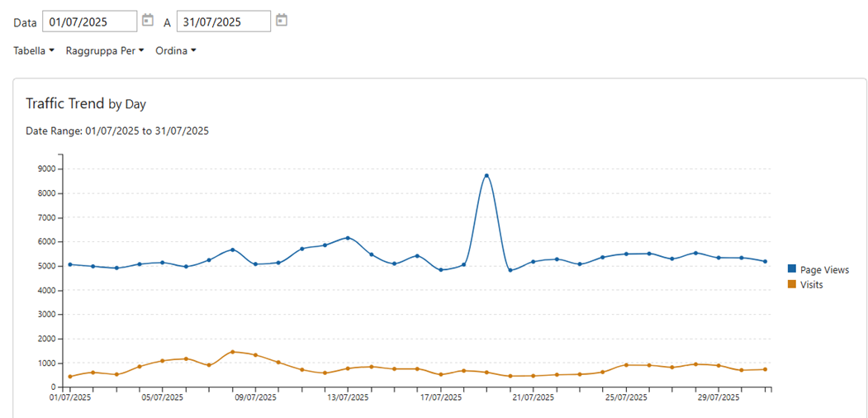
Task: Click the blue Page Views legend swatch
Action: click(792, 270)
